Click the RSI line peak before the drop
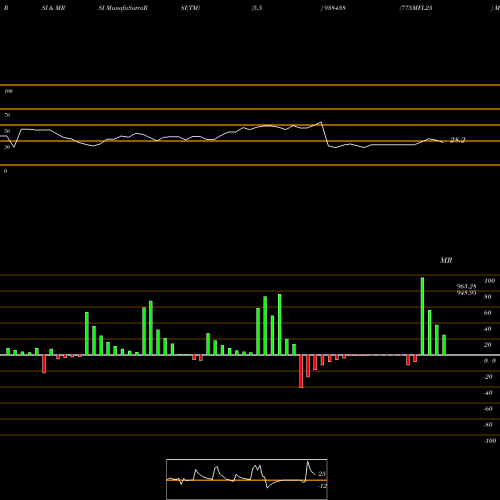500x500 pixels. (321, 122)
